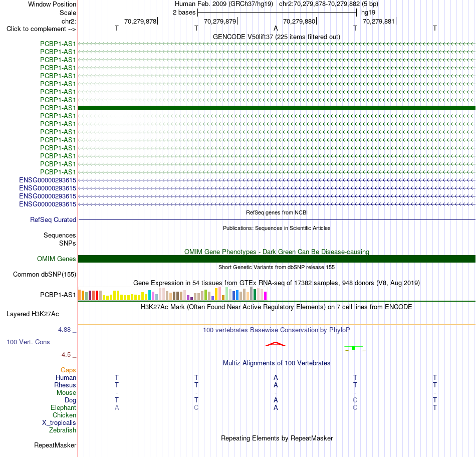Click the 'RefSeq Curated' track label
This screenshot has width=476, height=457.
pos(53,219)
